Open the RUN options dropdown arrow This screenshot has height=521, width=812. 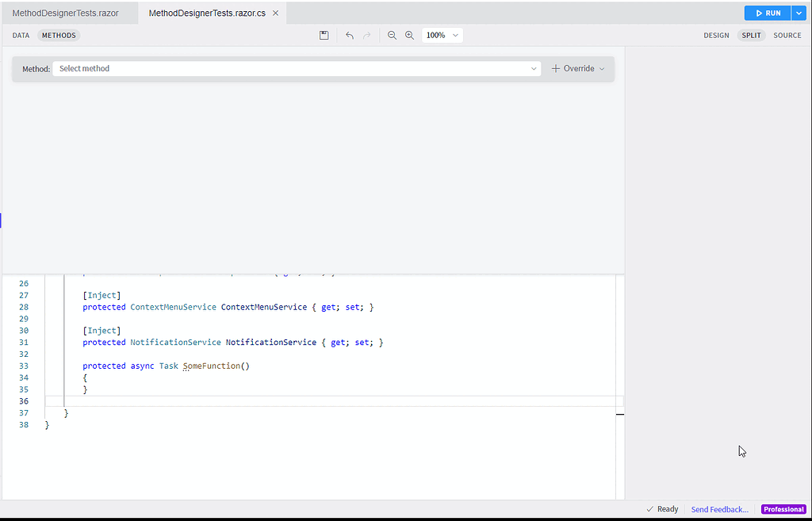pos(800,12)
